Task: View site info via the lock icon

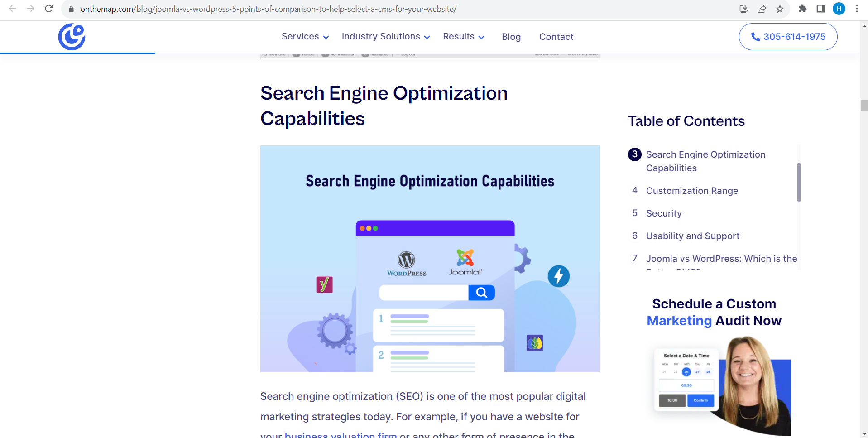Action: tap(71, 9)
